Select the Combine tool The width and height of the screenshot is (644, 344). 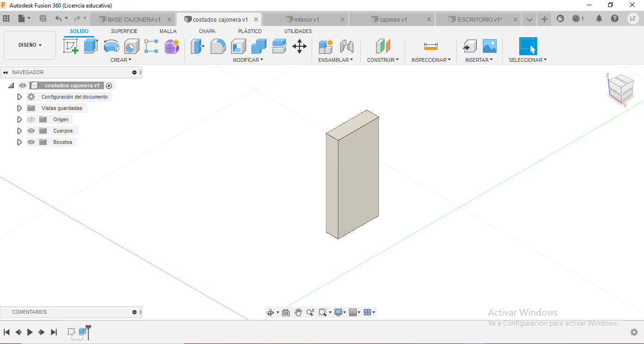tap(258, 46)
